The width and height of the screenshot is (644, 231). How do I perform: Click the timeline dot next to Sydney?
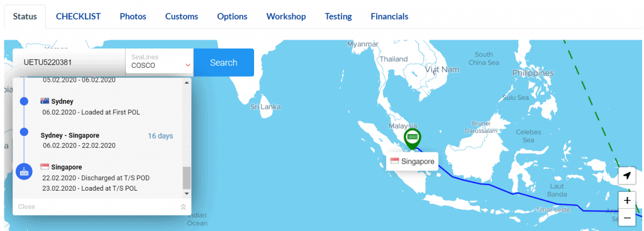(x=25, y=101)
